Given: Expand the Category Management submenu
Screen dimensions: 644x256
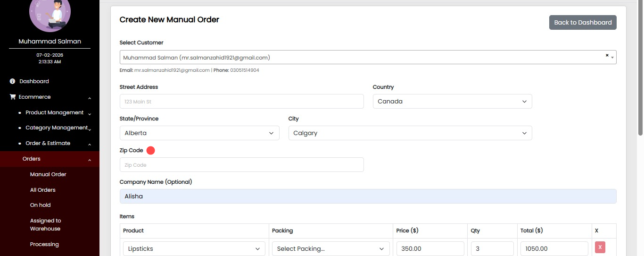Looking at the screenshot, I should [90, 128].
